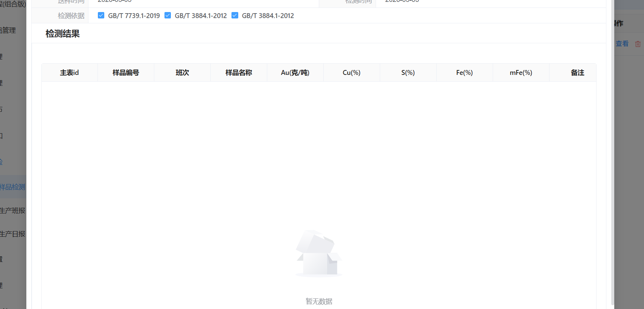Open the 生产班报 sidebar menu item
This screenshot has height=309, width=644.
coord(13,210)
